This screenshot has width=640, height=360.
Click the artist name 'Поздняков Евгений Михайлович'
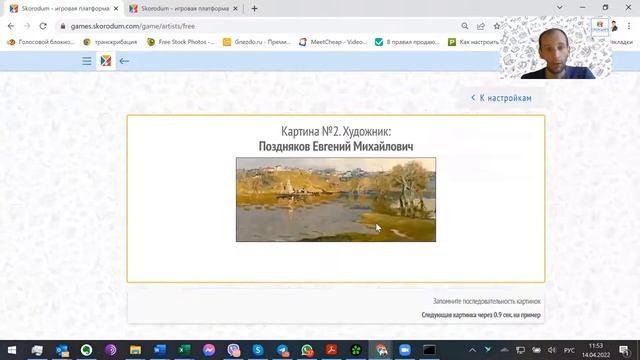(x=336, y=146)
